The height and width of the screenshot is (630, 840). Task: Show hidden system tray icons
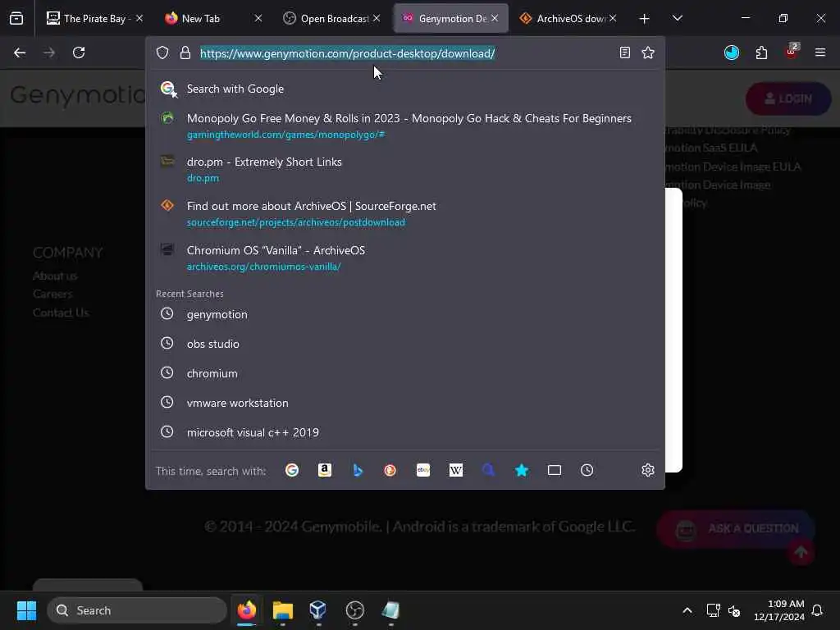coord(687,610)
